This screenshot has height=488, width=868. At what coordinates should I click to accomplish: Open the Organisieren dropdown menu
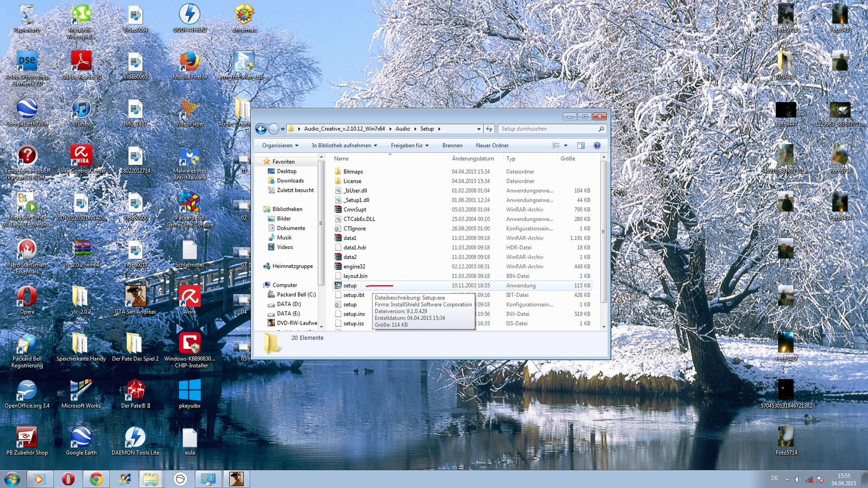click(280, 146)
